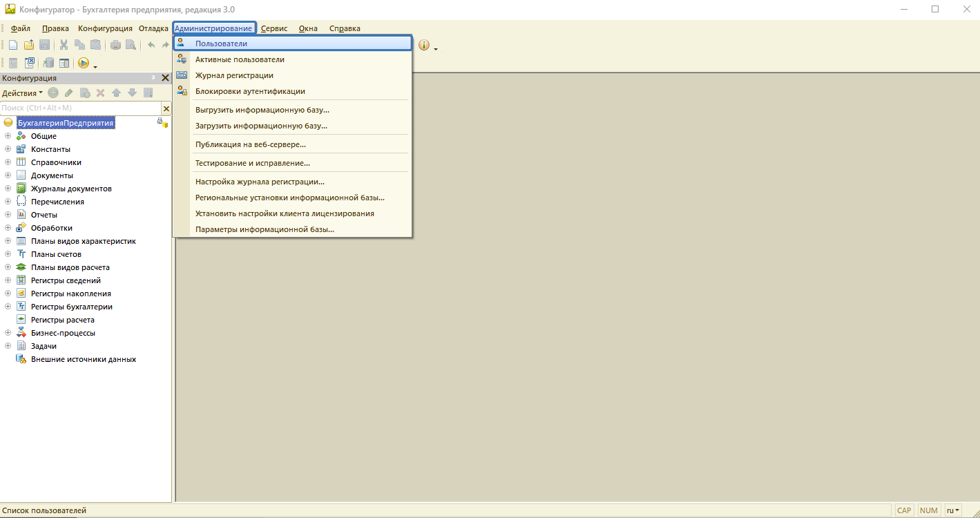Choose Пользователи from the menu
The image size is (980, 518).
click(x=293, y=44)
